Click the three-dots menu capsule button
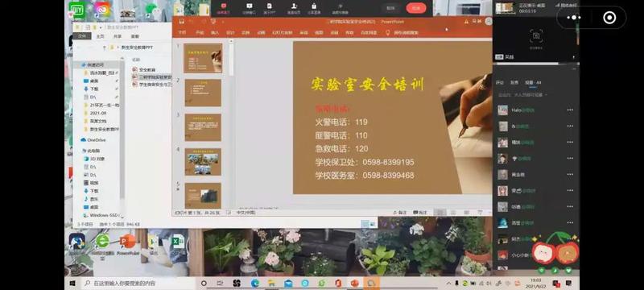 [574, 18]
